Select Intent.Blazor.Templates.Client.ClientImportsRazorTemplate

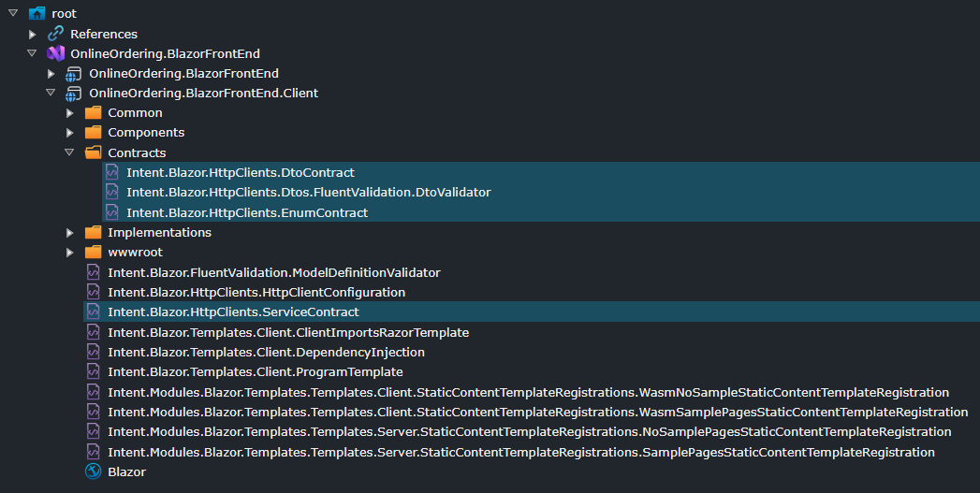(x=288, y=332)
